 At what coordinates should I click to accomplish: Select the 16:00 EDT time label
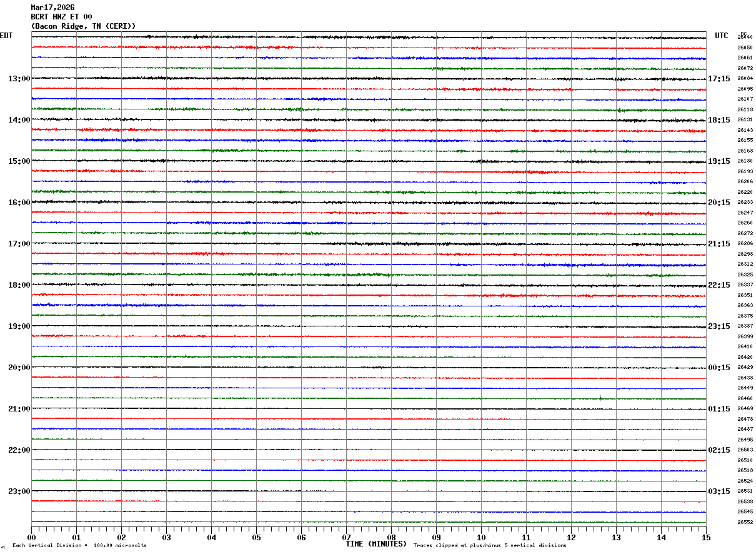tap(19, 203)
